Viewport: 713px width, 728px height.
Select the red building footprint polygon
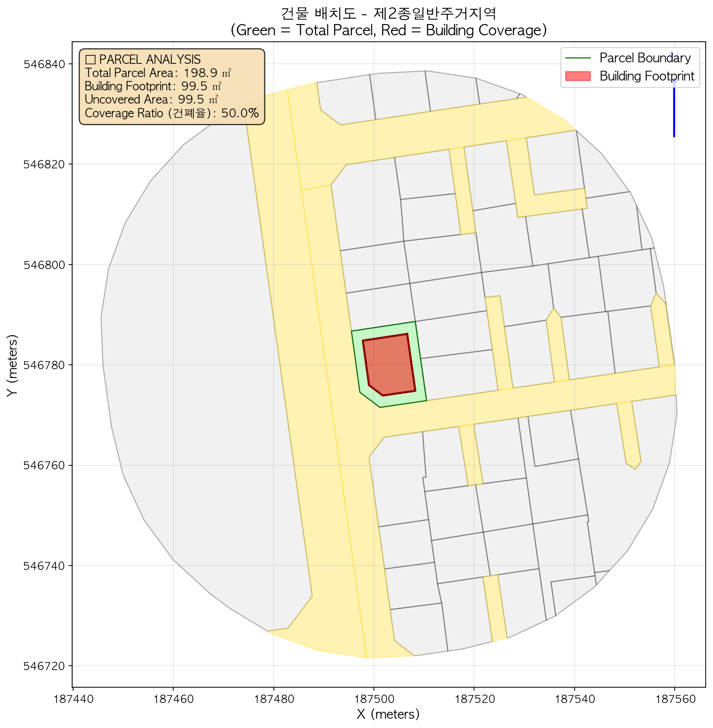pos(390,364)
